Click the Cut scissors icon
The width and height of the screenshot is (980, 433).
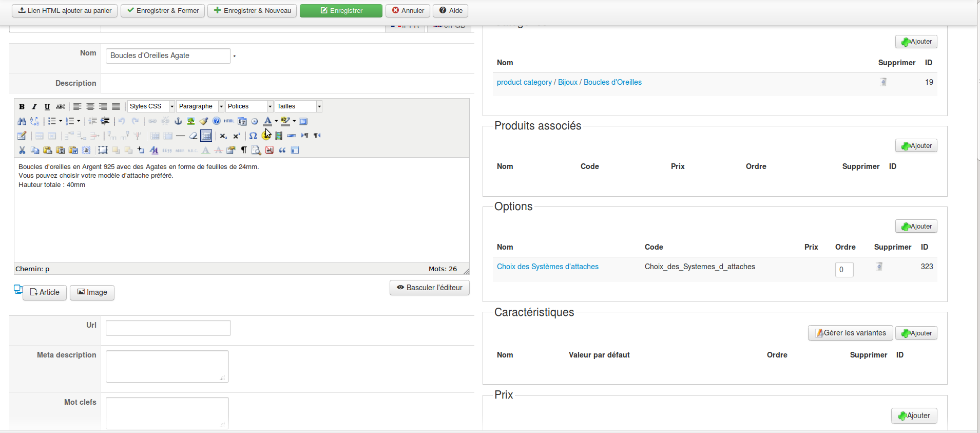(x=22, y=150)
